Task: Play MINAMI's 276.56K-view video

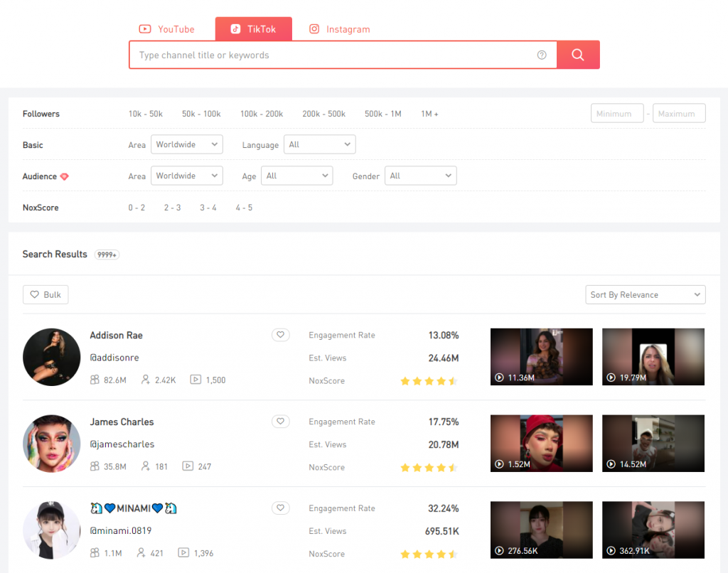Action: point(541,530)
